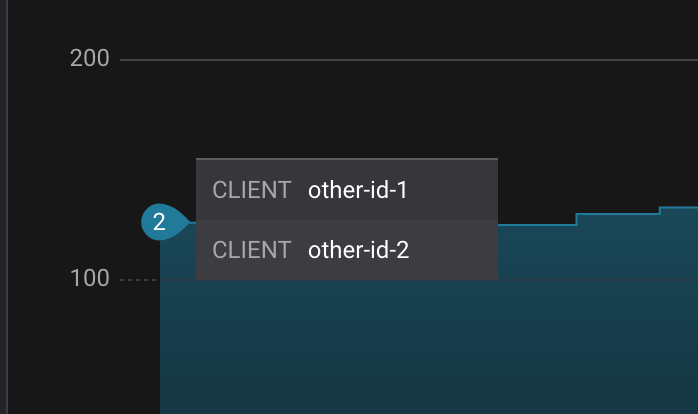Click the flat line segment right of the tooltip
This screenshot has width=698, height=414.
pyautogui.click(x=535, y=225)
